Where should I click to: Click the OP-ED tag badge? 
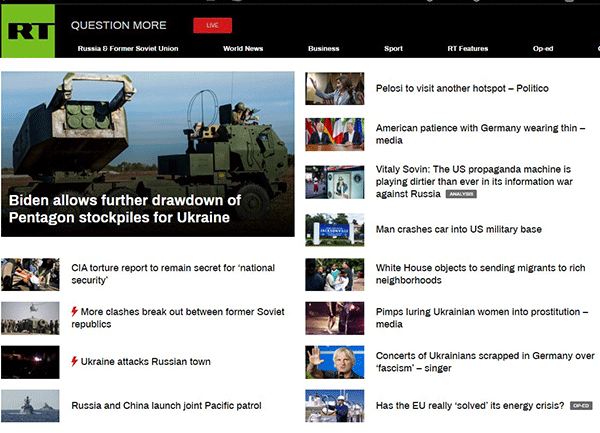coord(581,405)
